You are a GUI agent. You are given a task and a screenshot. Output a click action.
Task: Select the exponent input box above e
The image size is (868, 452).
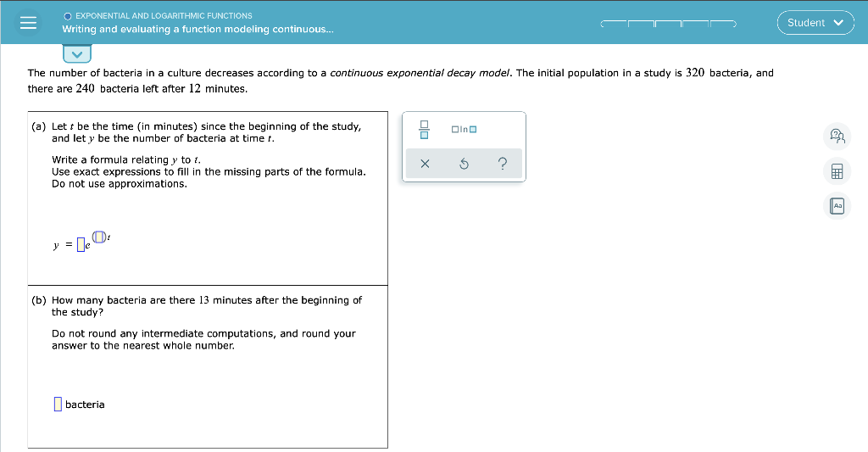pos(98,237)
